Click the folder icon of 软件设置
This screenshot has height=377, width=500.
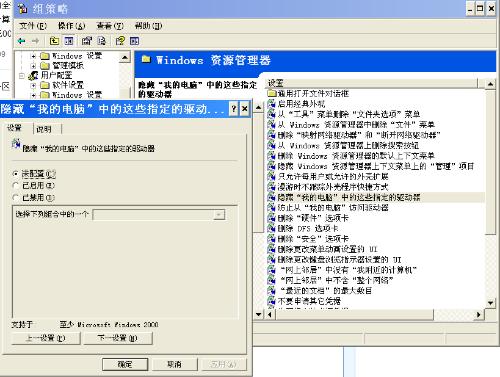click(x=45, y=85)
